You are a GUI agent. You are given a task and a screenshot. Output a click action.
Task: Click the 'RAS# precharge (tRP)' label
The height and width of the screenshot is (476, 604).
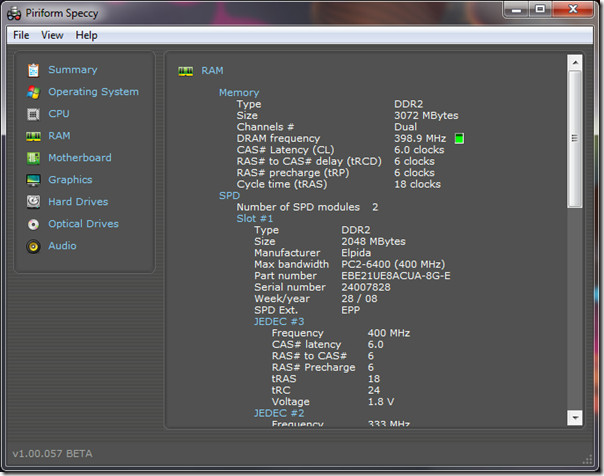(293, 173)
